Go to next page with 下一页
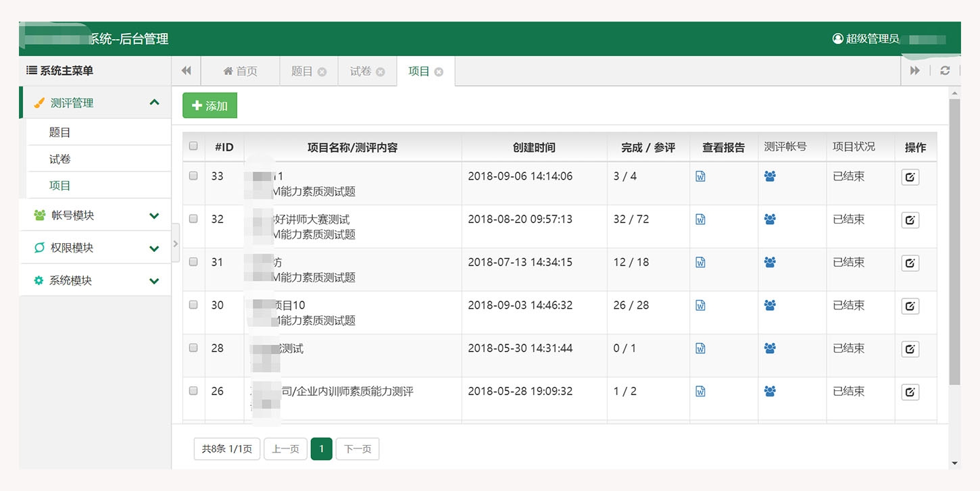This screenshot has height=491, width=980. pyautogui.click(x=357, y=449)
